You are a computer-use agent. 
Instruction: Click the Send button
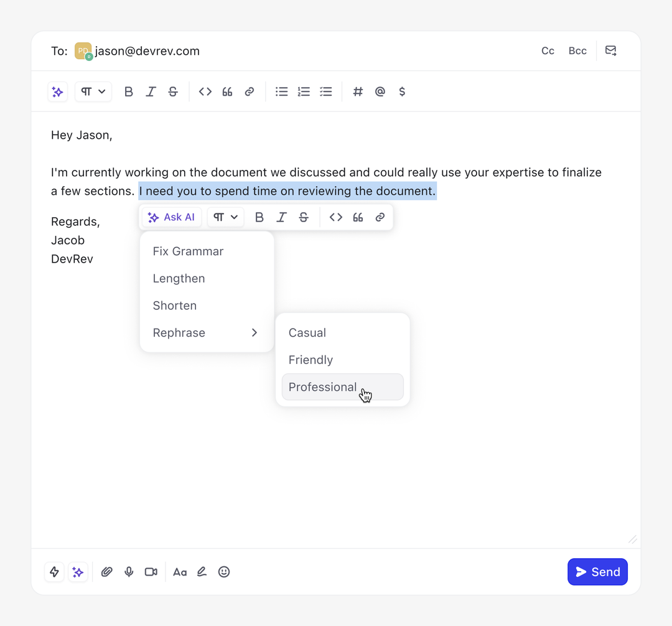597,572
